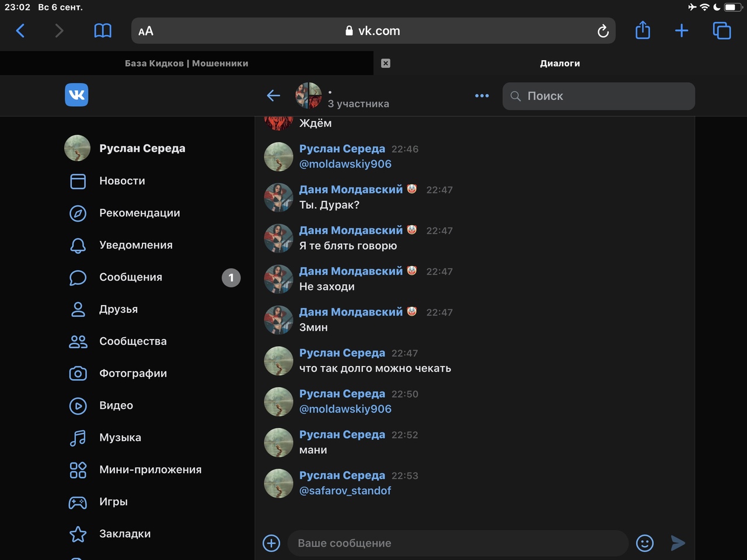Open Сообщения in the sidebar
This screenshot has height=560, width=747.
click(x=131, y=277)
